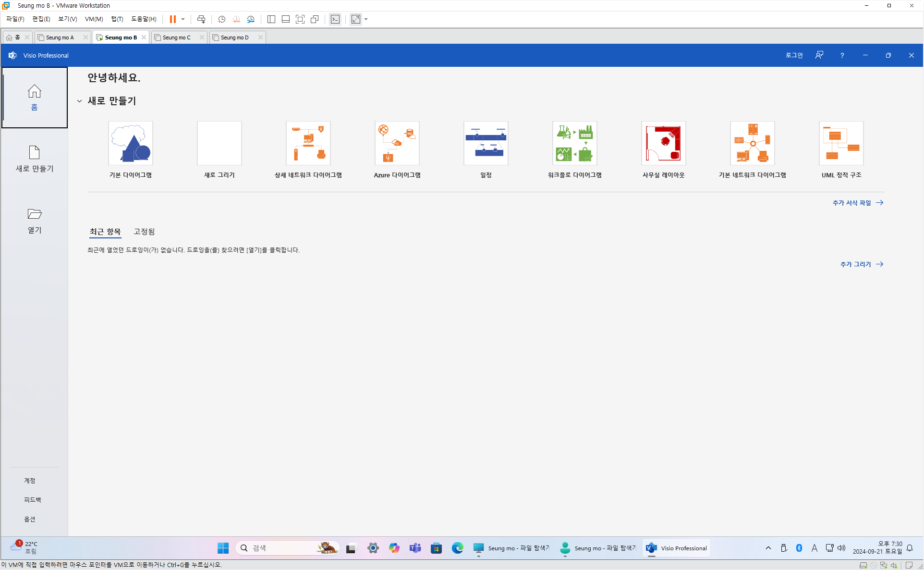Click the 로그인 button
The image size is (924, 570).
pos(794,55)
